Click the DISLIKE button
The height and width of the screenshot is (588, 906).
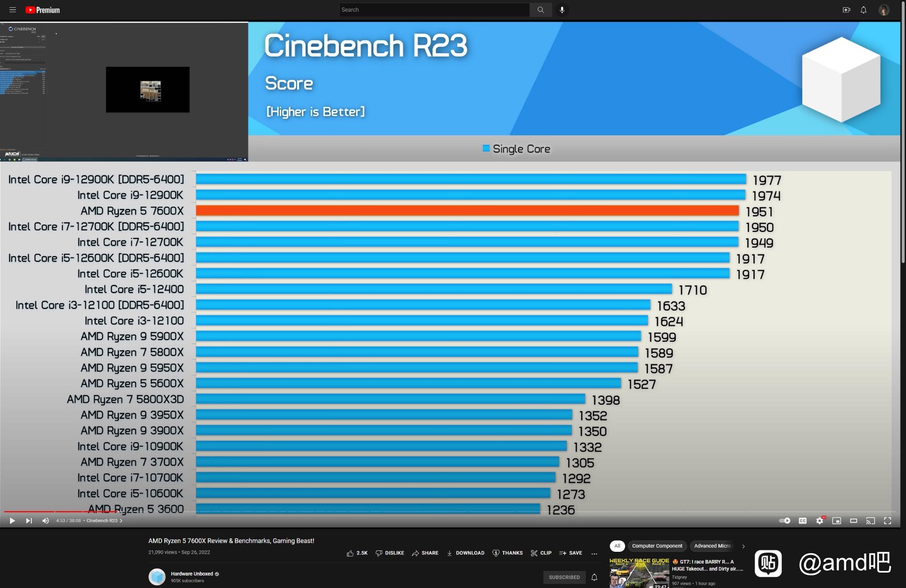(x=390, y=553)
